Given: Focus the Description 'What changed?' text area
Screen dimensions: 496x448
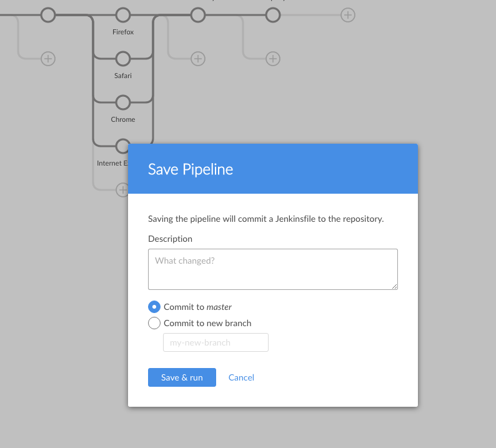Looking at the screenshot, I should coord(272,269).
